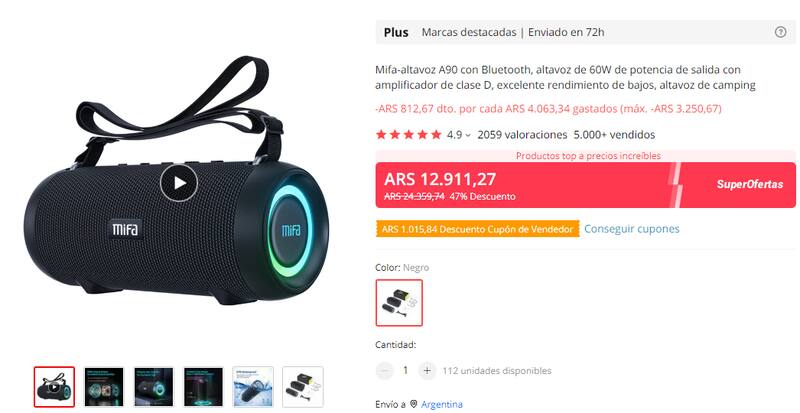Screen dimensions: 800x413
Task: Open the help question mark icon
Action: 780,32
